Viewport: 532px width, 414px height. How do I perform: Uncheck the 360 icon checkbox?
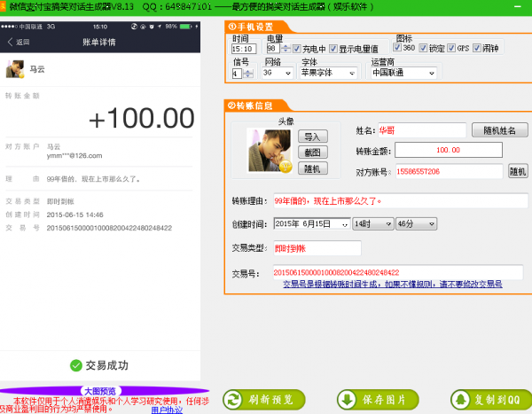(396, 48)
